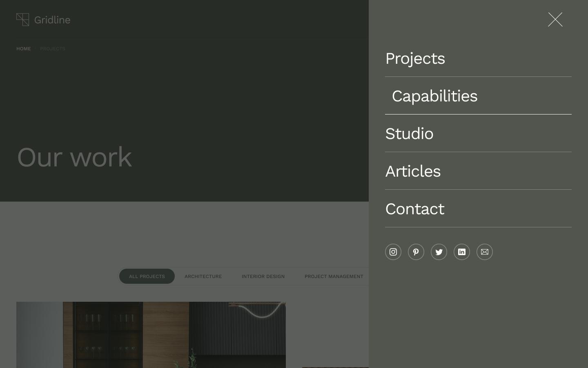588x368 pixels.
Task: Expand the Projects menu section
Action: pyautogui.click(x=415, y=58)
